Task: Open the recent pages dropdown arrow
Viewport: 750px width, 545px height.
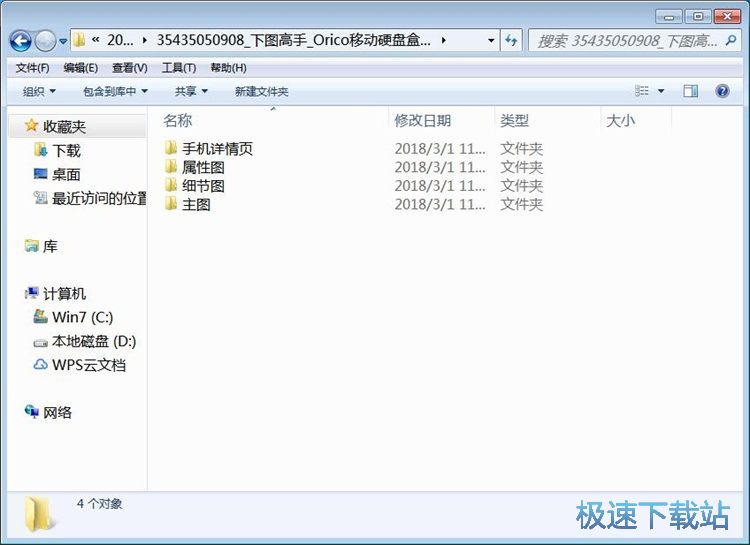Action: [63, 42]
